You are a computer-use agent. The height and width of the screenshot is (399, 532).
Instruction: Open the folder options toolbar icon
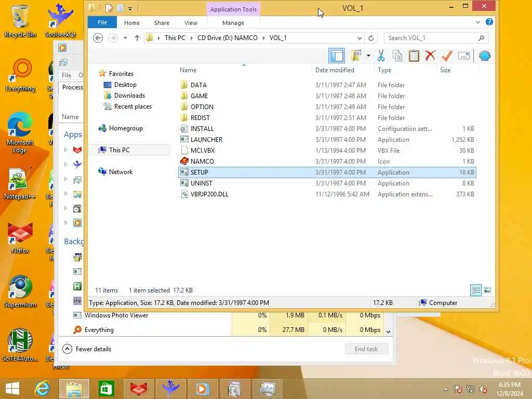pyautogui.click(x=356, y=56)
